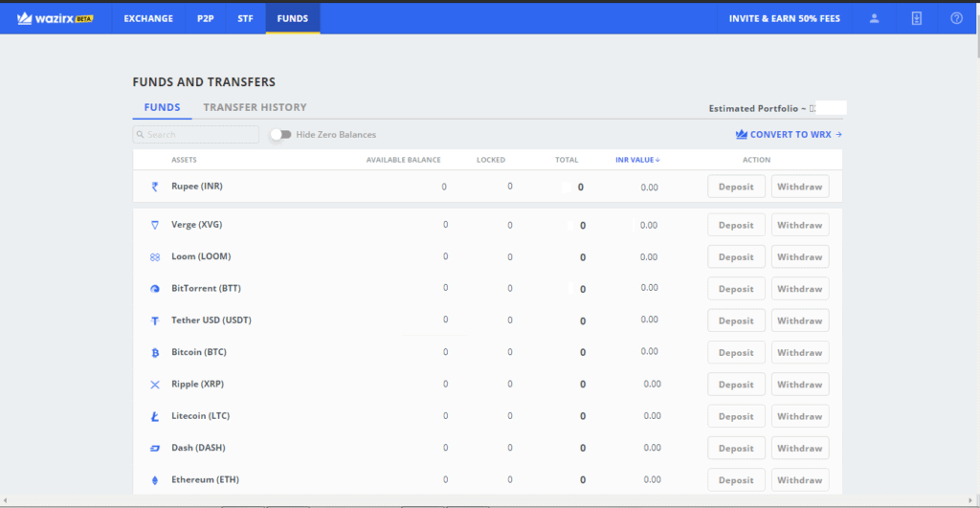Withdraw Rupee (INR)
This screenshot has height=508, width=980.
(x=800, y=187)
